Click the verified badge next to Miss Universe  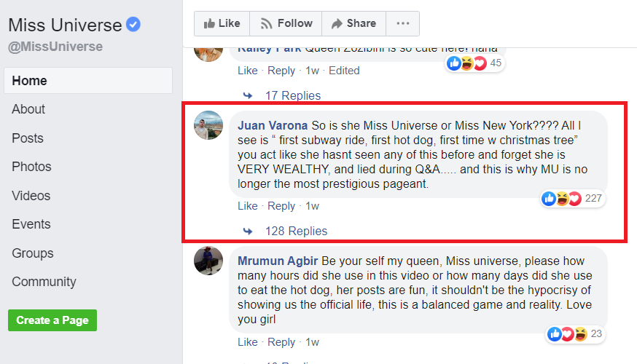[x=133, y=25]
